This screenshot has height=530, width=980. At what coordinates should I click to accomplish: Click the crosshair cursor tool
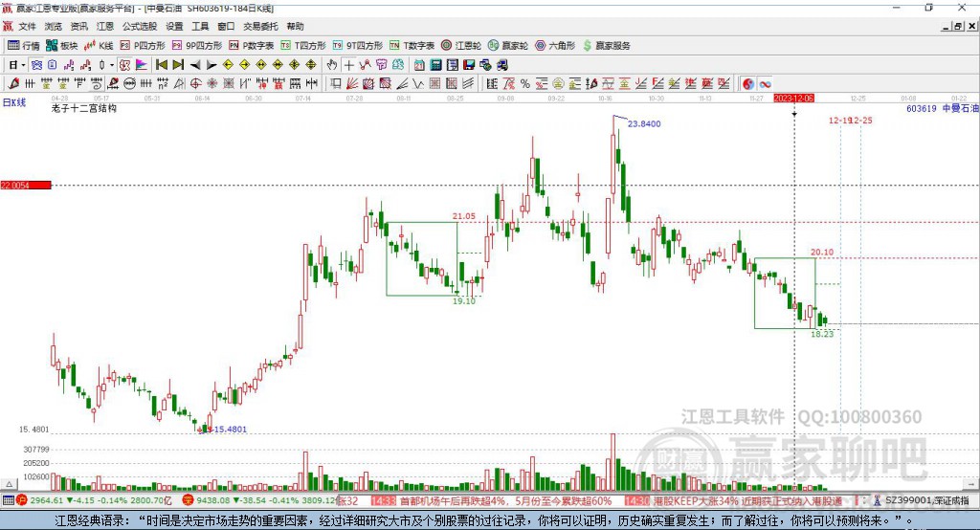[349, 65]
